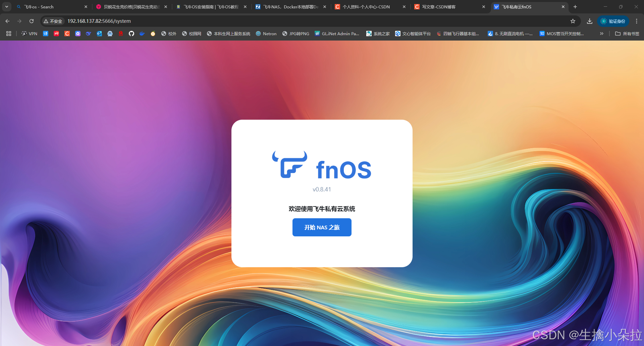Open the 系统之家 bookmark
This screenshot has width=644, height=346.
(x=378, y=34)
